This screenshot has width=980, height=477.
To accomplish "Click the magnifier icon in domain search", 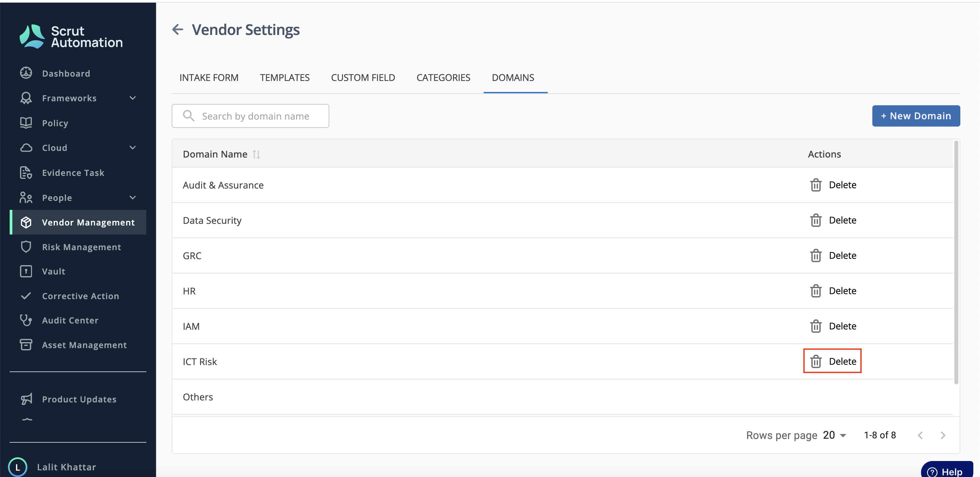I will (189, 116).
